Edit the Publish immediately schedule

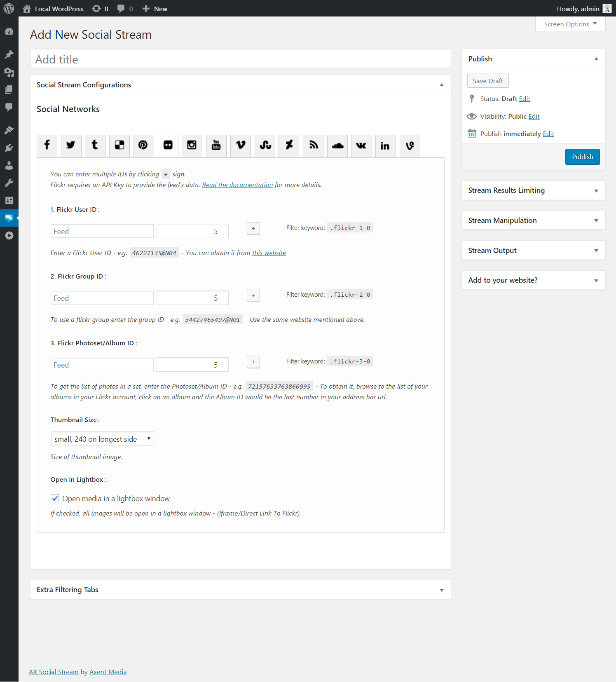point(548,134)
